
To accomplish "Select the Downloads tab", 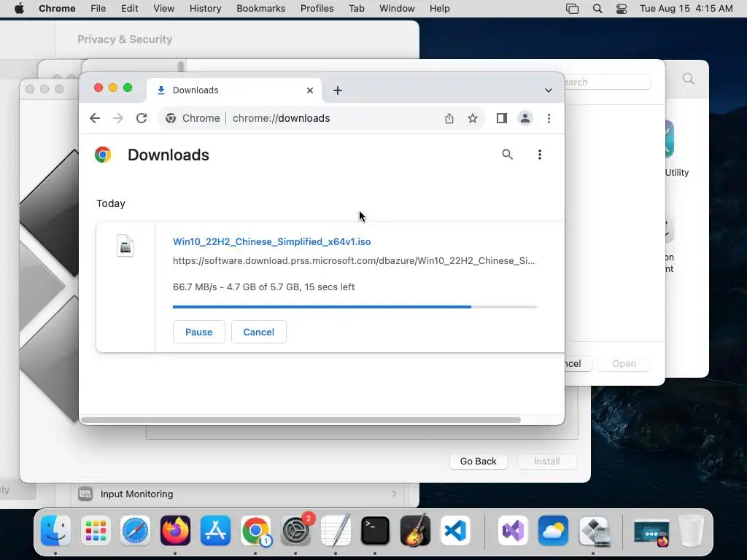I will pyautogui.click(x=233, y=90).
